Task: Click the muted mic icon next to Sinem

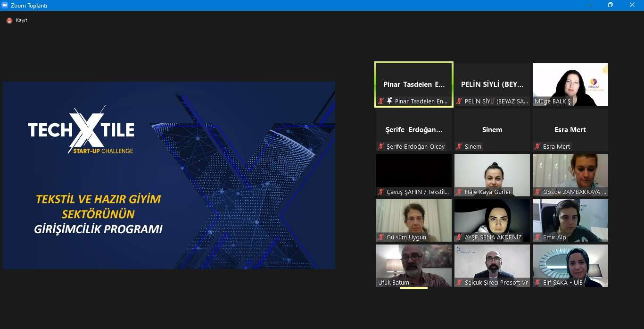Action: (459, 146)
